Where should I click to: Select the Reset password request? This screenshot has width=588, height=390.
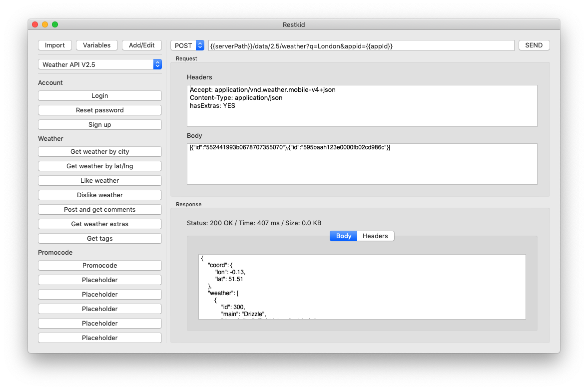tap(100, 110)
